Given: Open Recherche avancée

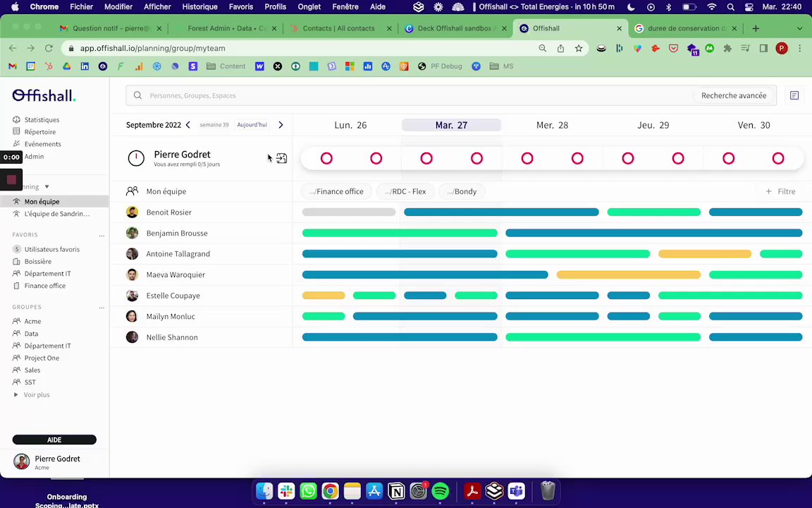Looking at the screenshot, I should tap(734, 95).
